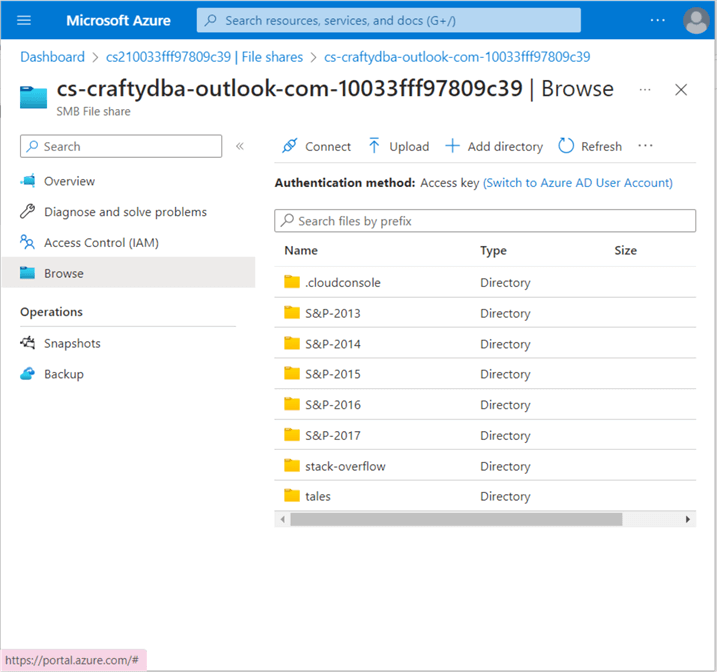The width and height of the screenshot is (717, 672).
Task: Open the user account avatar menu
Action: coord(696,21)
